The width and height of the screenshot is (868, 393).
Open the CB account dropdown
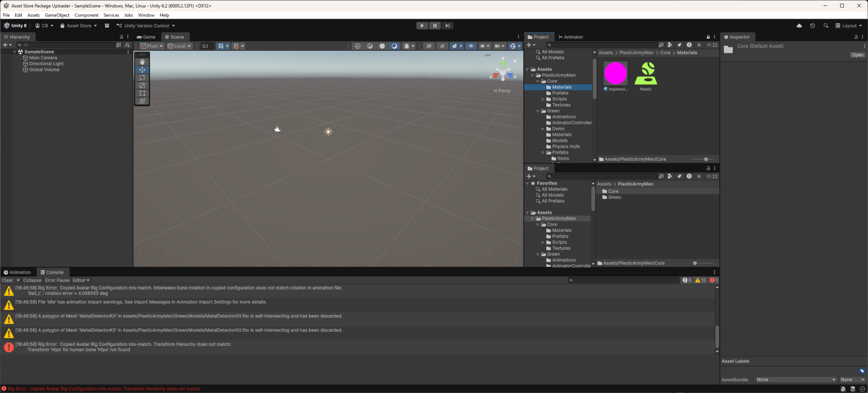pos(44,26)
